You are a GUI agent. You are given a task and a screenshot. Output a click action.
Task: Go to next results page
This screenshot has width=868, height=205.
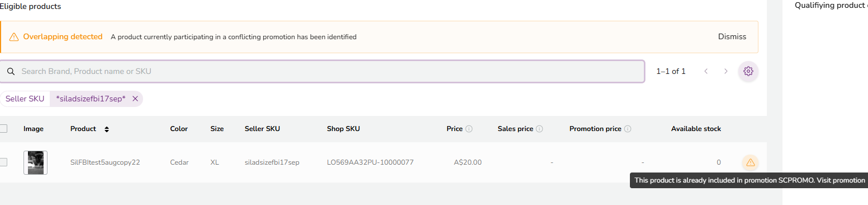(x=726, y=71)
